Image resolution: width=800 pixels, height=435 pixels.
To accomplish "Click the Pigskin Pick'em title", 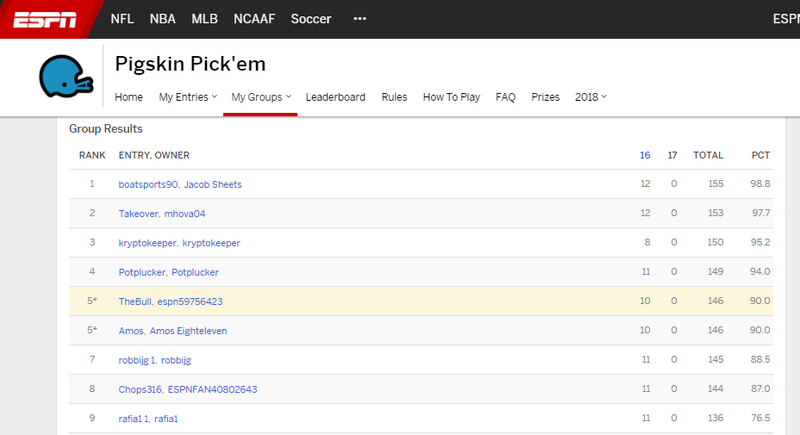I will pos(190,64).
